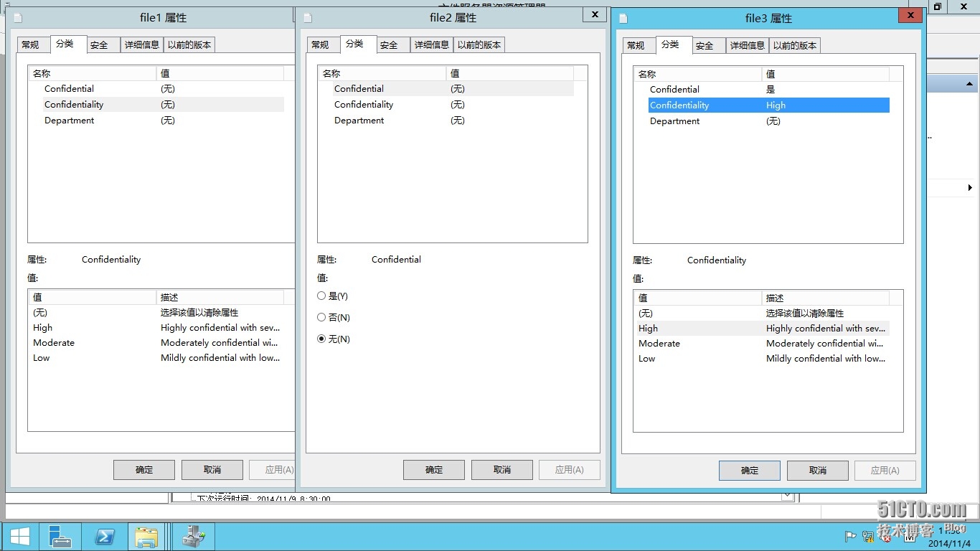The width and height of the screenshot is (980, 551).
Task: Click the file icon in file2 title bar
Action: click(308, 18)
